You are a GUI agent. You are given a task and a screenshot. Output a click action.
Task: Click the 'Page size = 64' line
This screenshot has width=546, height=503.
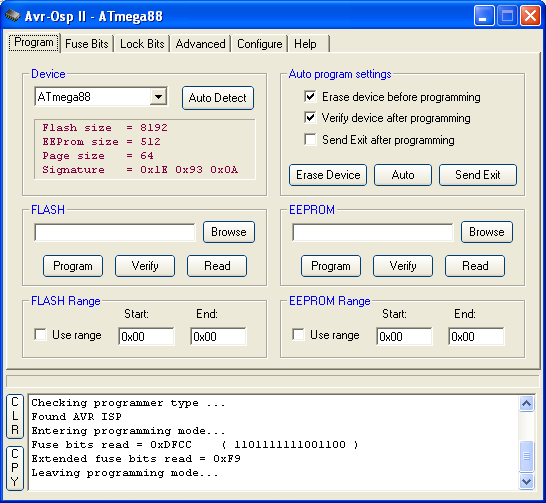pyautogui.click(x=98, y=156)
